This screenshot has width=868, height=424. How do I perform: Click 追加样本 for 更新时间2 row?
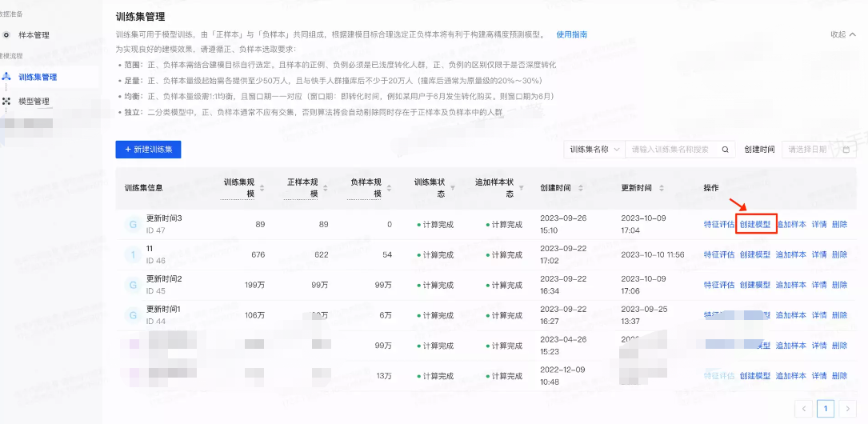(791, 285)
